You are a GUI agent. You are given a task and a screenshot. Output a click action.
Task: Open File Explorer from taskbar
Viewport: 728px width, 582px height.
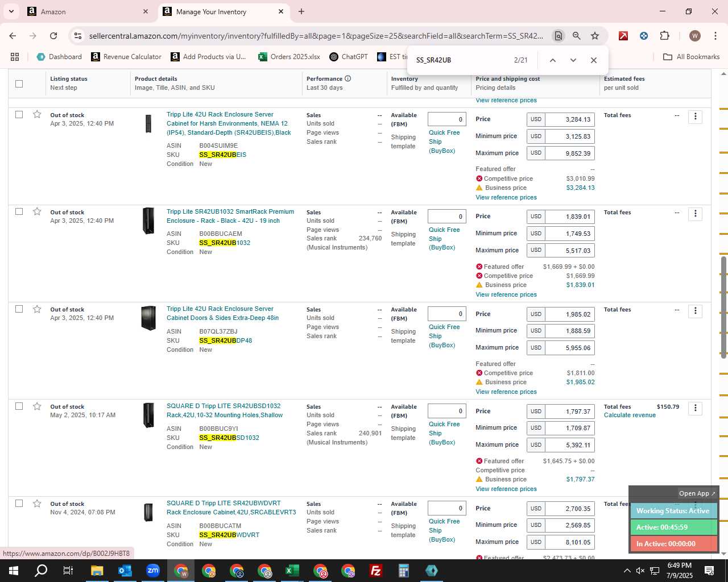[x=97, y=571]
